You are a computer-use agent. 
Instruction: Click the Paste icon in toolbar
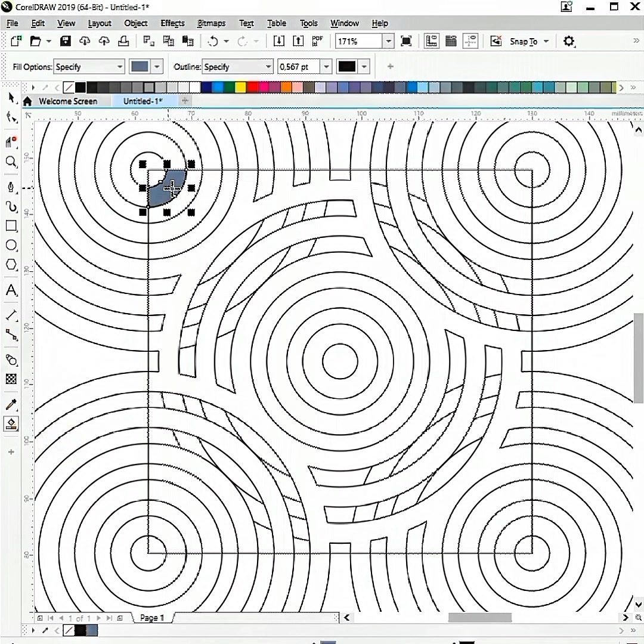pos(188,41)
